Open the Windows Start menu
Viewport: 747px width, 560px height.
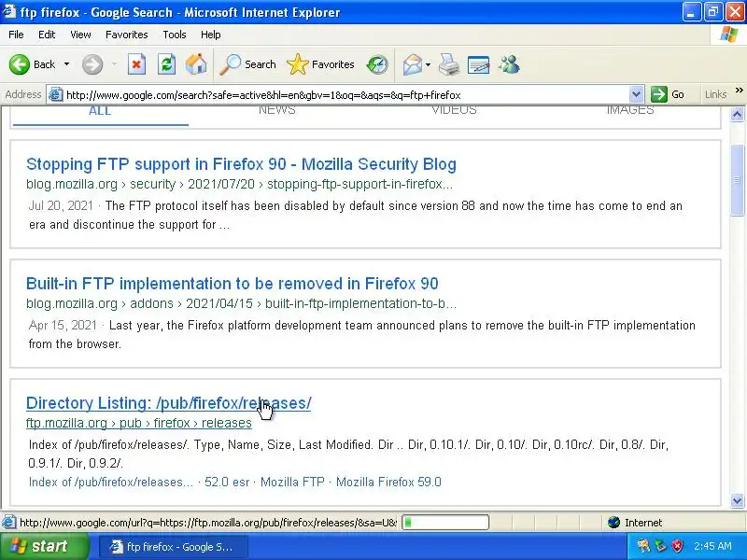click(x=44, y=546)
